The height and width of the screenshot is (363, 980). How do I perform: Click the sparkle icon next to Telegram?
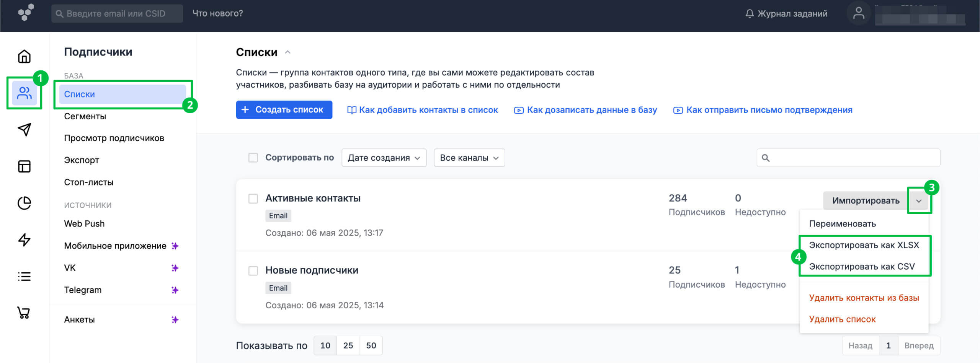[x=175, y=290]
